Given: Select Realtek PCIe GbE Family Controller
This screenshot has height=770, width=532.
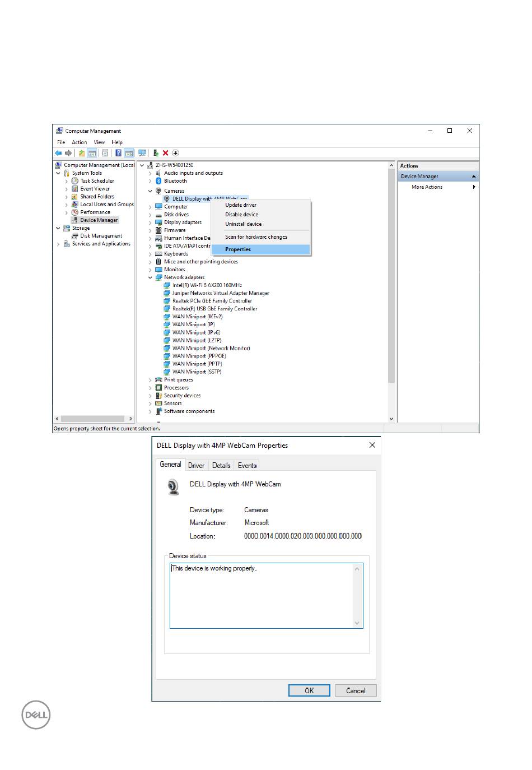Looking at the screenshot, I should (212, 301).
